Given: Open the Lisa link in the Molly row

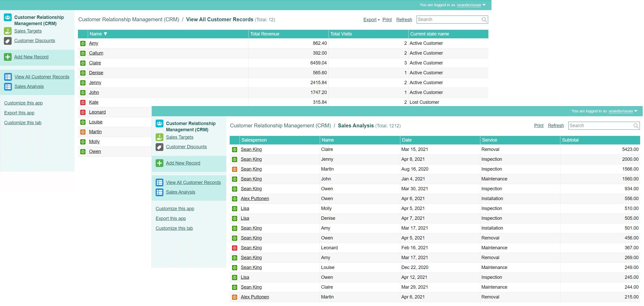Looking at the screenshot, I should coord(245,208).
